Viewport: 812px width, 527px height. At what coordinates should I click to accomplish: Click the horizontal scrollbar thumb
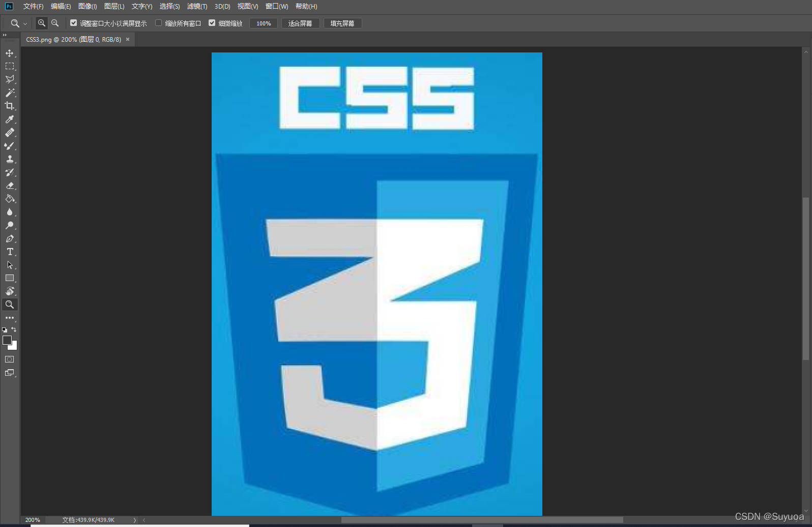tap(482, 520)
